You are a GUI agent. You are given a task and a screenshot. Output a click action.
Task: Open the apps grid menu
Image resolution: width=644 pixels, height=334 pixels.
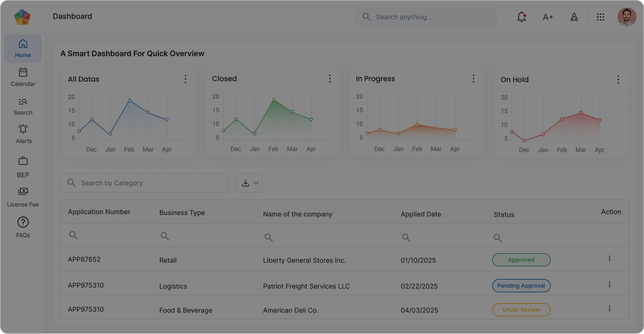601,17
